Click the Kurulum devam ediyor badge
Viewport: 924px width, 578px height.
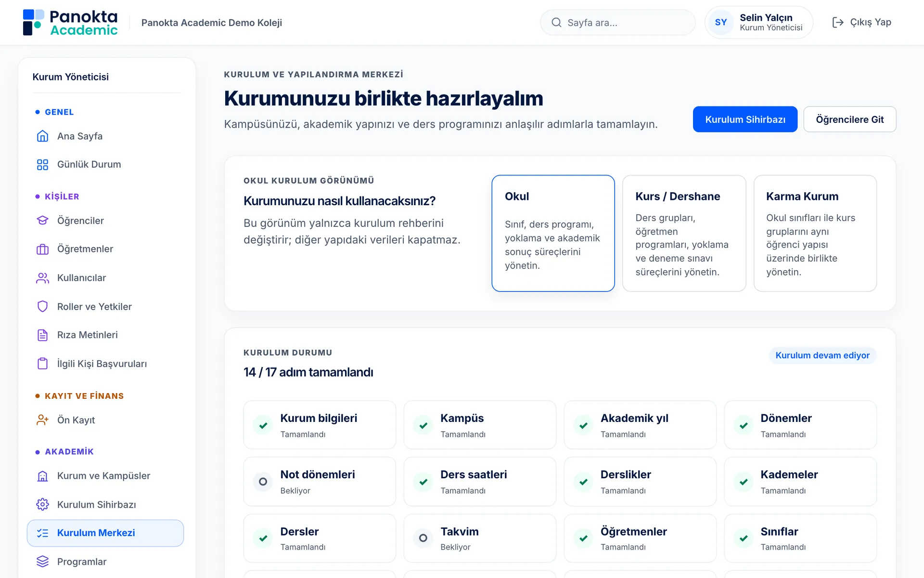point(822,355)
